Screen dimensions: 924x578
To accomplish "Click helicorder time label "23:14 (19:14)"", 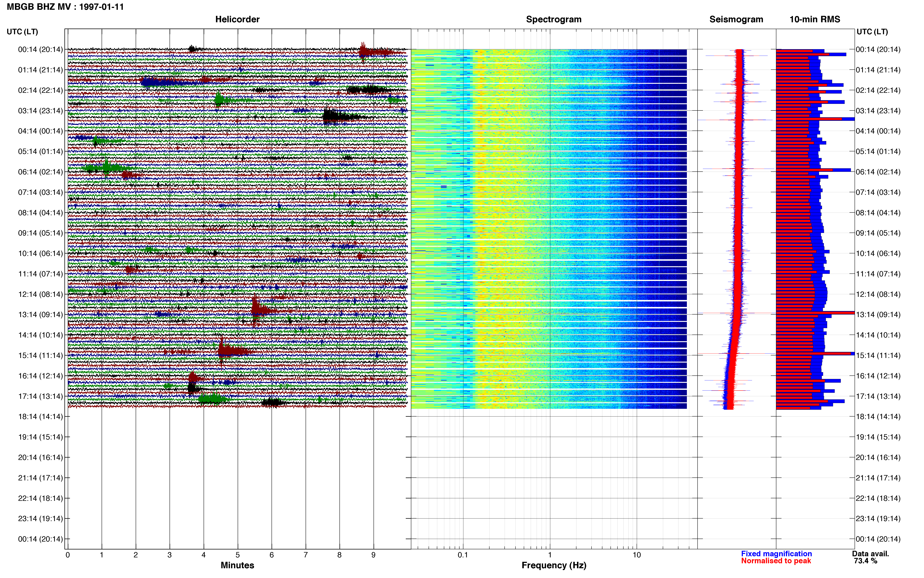I will (x=41, y=519).
